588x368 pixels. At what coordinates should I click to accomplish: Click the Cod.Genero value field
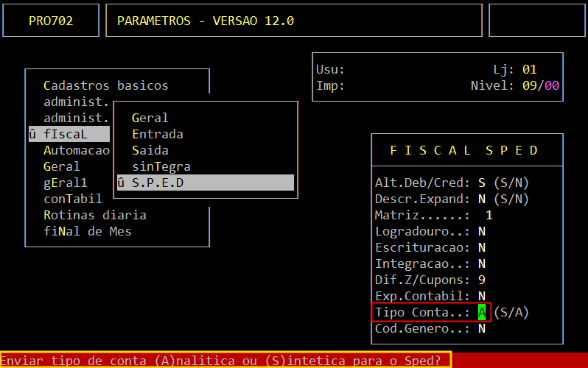481,328
